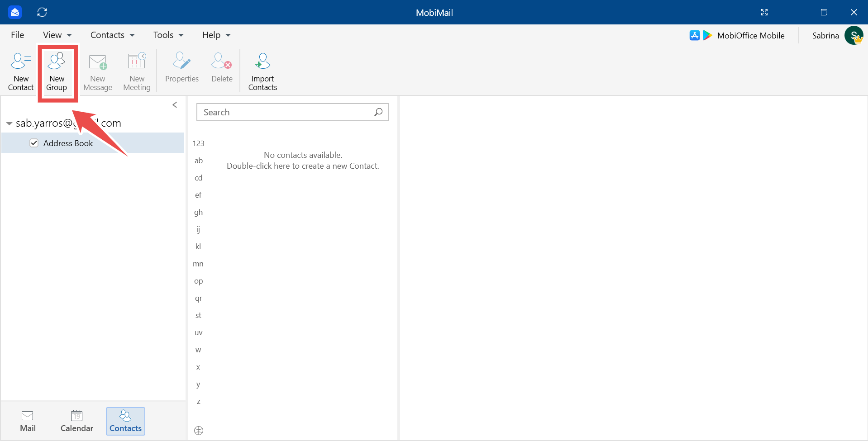The image size is (868, 441).
Task: Create a New Group from toolbar
Action: [57, 71]
